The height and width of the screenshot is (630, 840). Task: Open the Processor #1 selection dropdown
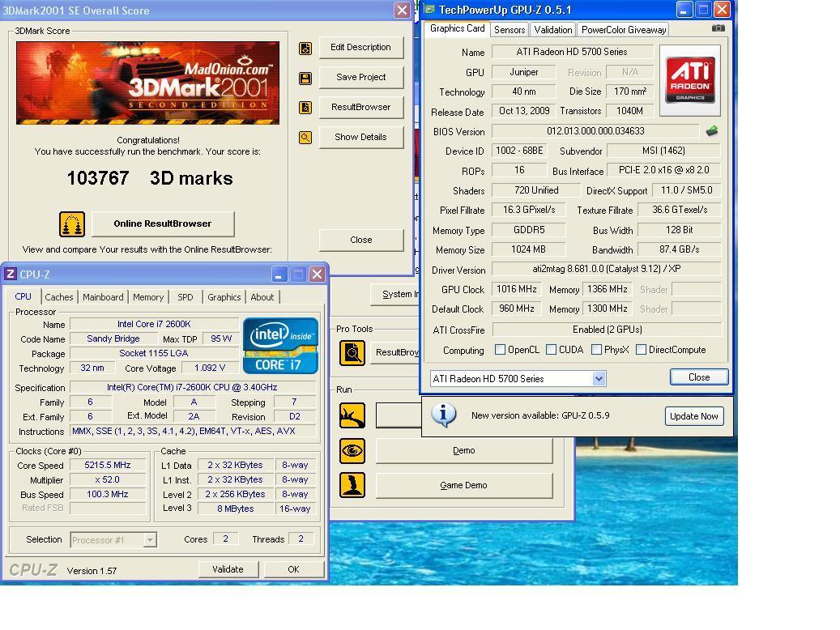151,540
